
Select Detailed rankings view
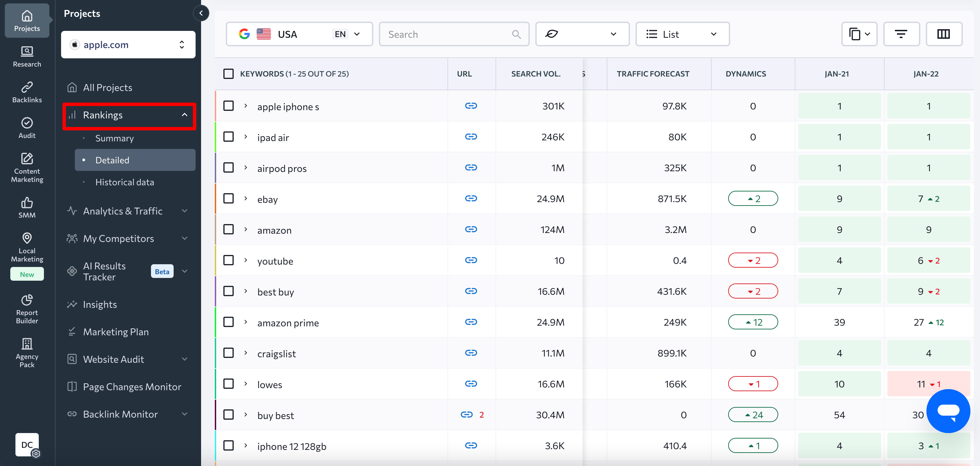135,160
